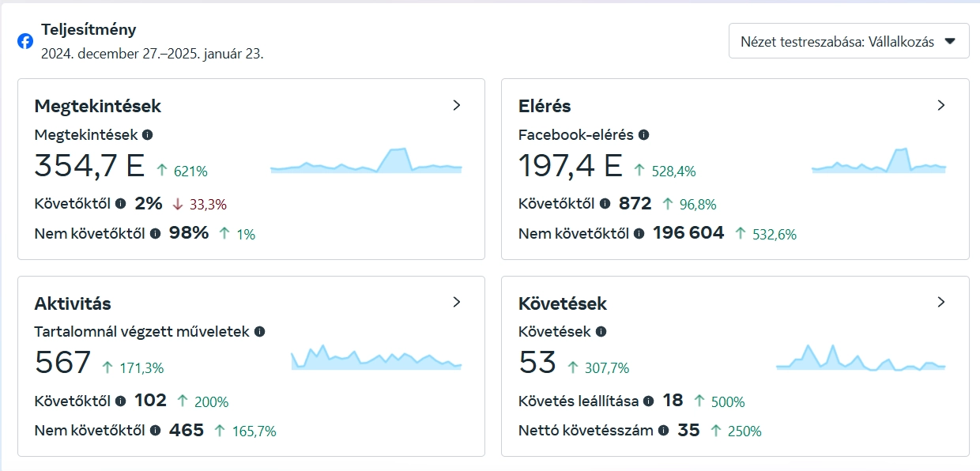Open the Nézet testreszabása: Vállalkozás dropdown
Viewport: 980px width, 471px height.
[848, 41]
